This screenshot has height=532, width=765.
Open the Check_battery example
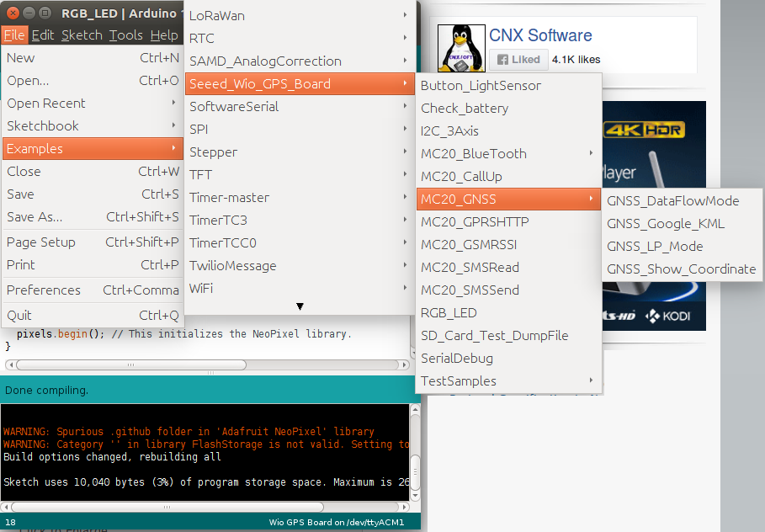508,109
